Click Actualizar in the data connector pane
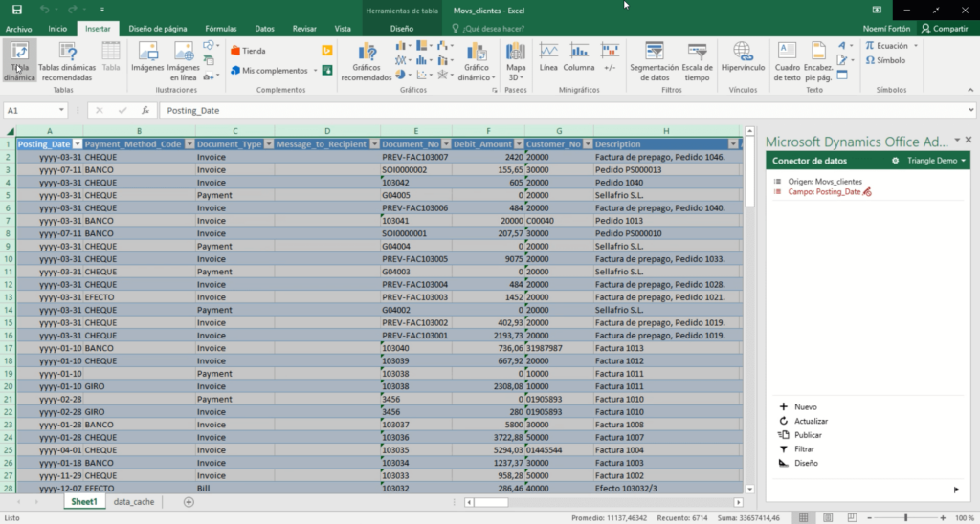This screenshot has height=524, width=980. [811, 421]
